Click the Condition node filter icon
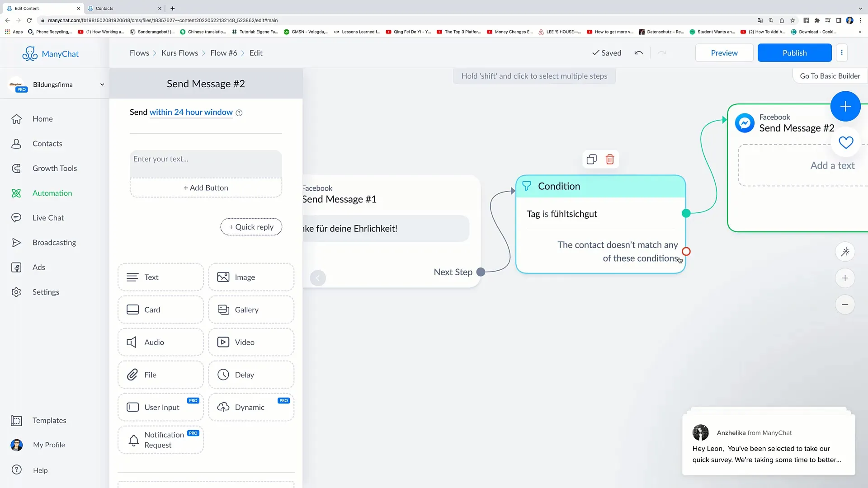868x488 pixels. [527, 186]
